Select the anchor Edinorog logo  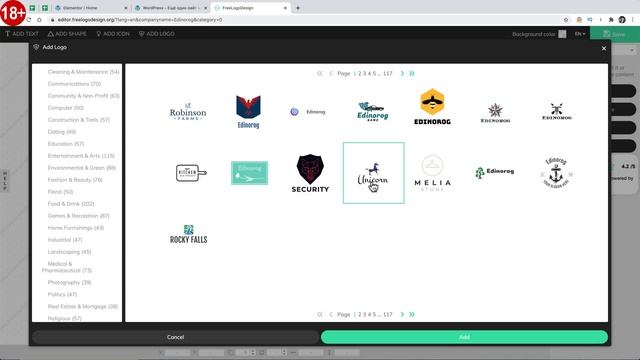click(x=556, y=173)
